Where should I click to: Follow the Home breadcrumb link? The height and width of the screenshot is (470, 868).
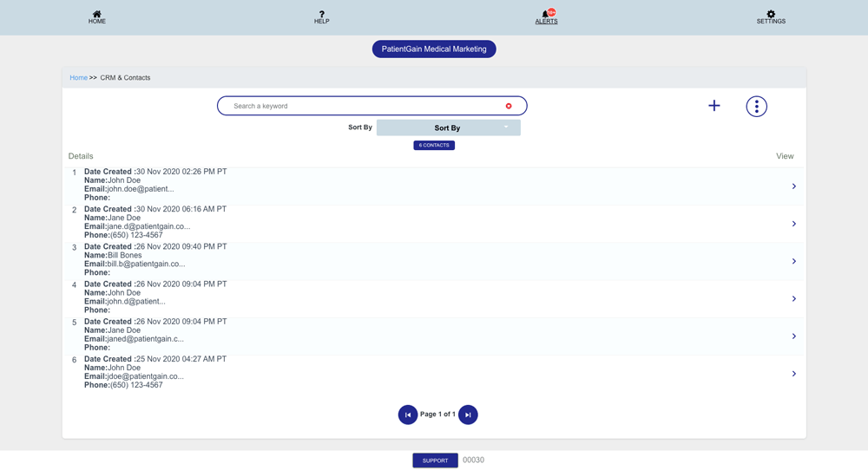click(x=79, y=78)
